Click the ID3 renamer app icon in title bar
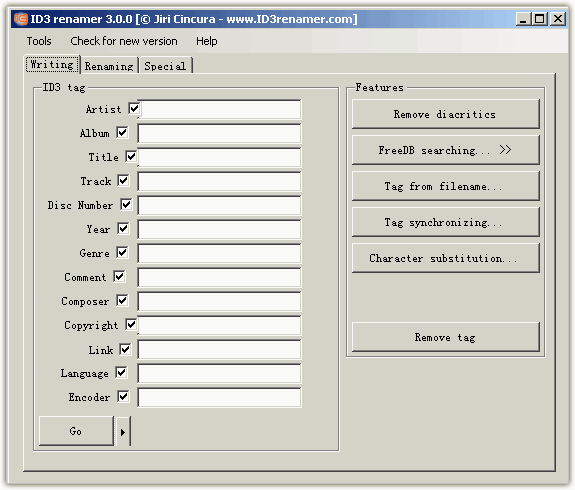The width and height of the screenshot is (575, 490). (21, 19)
